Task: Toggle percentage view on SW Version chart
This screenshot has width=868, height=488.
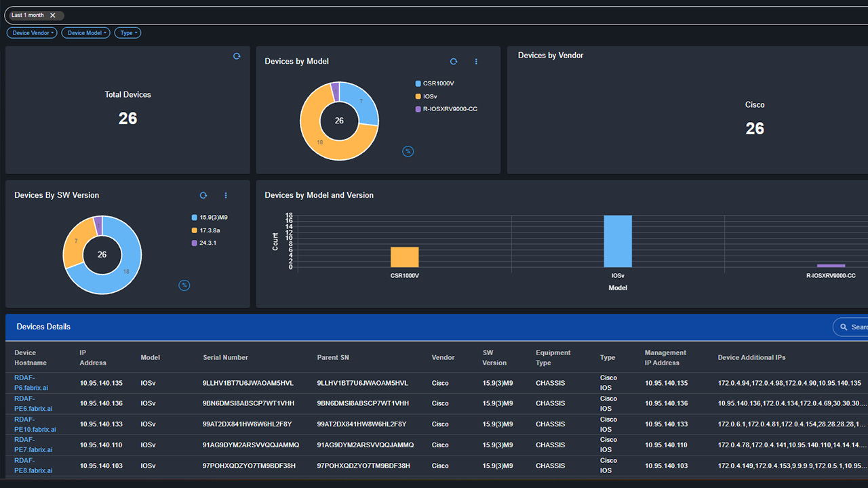Action: coord(184,285)
